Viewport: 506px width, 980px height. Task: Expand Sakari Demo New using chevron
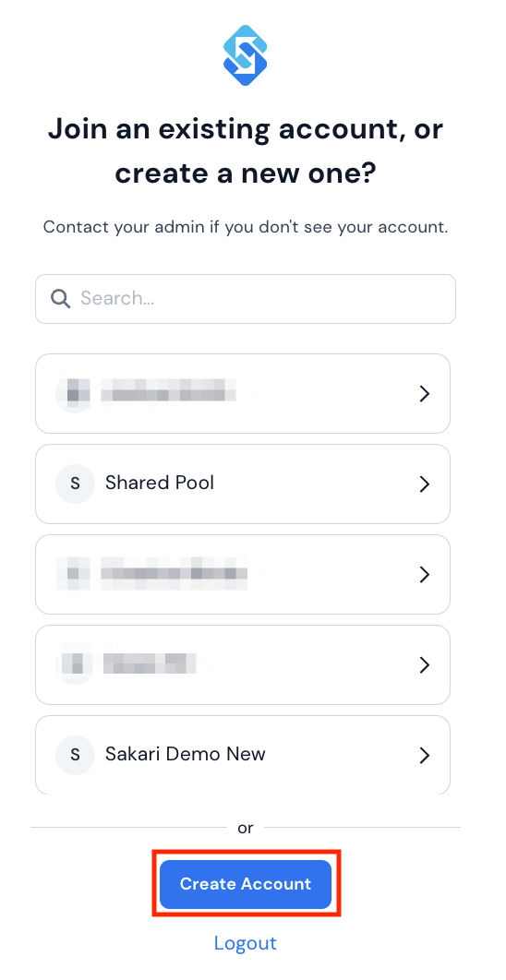[425, 755]
